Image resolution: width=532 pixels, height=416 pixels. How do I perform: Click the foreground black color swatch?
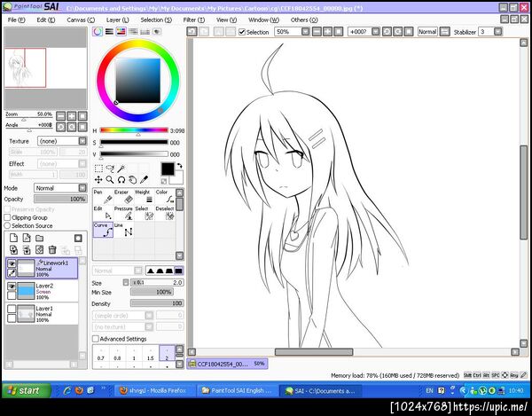click(168, 169)
